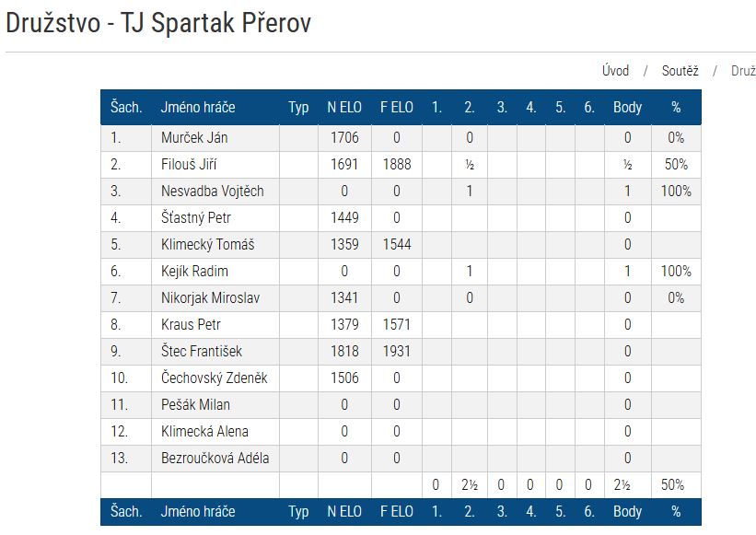Click on Bezroučková Adéla
756x535 pixels.
click(215, 459)
